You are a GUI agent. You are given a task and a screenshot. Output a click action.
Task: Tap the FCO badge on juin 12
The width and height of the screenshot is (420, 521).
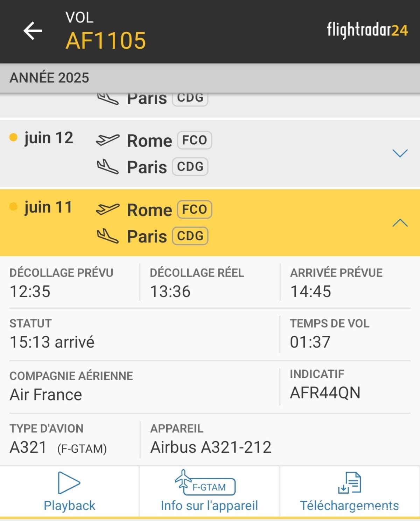(x=194, y=140)
